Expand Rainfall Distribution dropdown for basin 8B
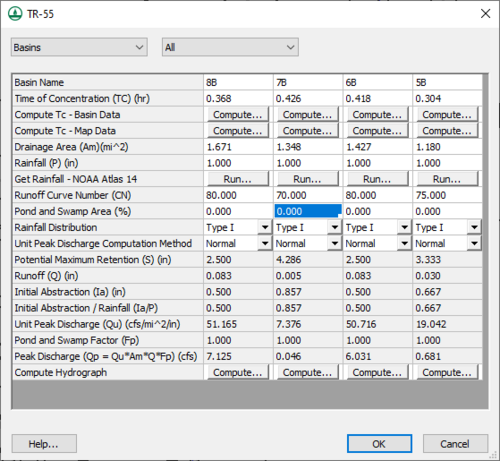 (x=265, y=227)
